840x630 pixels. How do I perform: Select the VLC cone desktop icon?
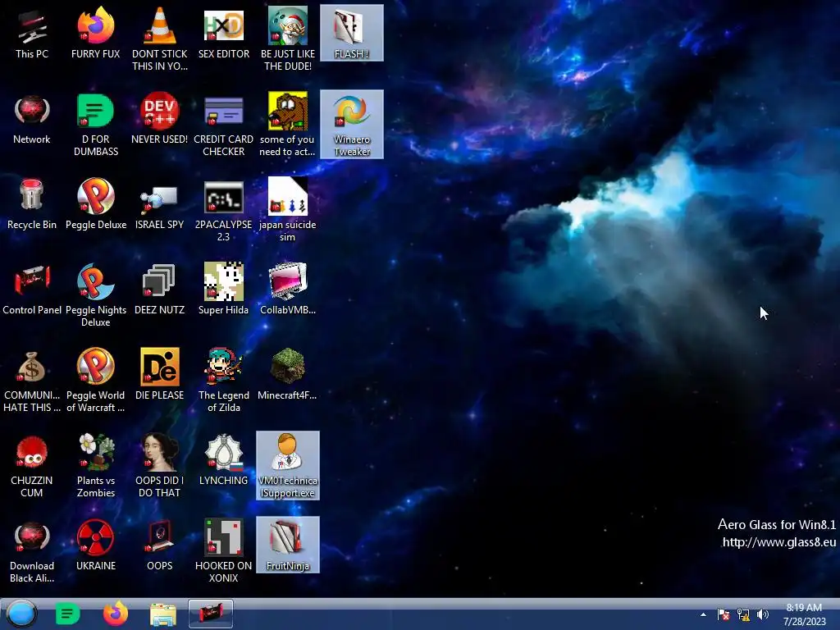[160, 39]
